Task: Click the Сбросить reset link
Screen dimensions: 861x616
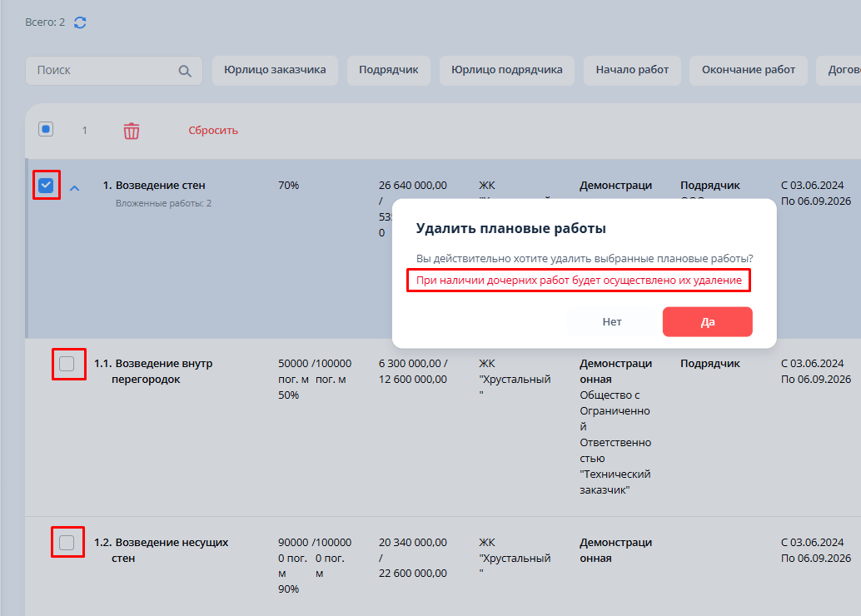Action: [x=213, y=131]
